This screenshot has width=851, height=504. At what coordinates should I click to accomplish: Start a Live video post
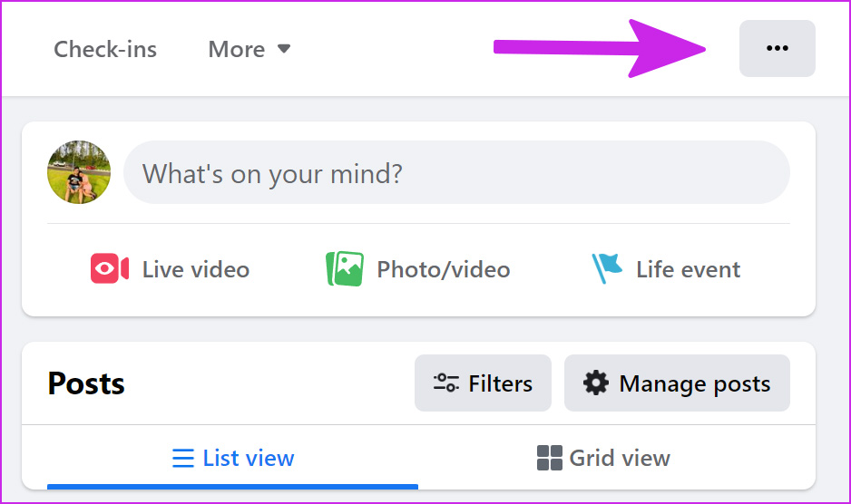point(170,269)
